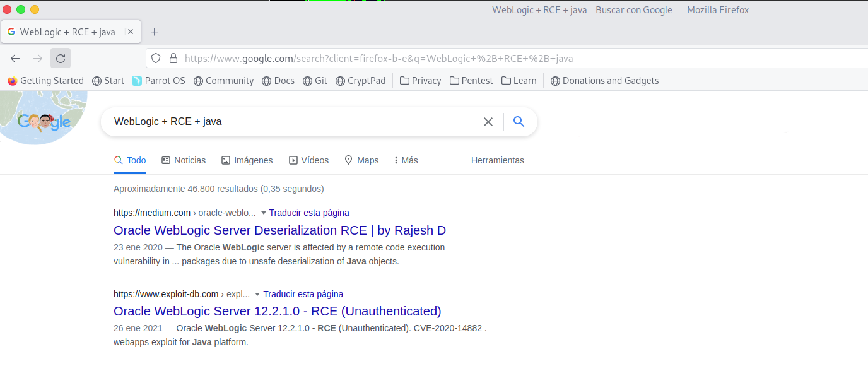Image resolution: width=868 pixels, height=371 pixels.
Task: Click the browser back arrow button
Action: [x=15, y=59]
